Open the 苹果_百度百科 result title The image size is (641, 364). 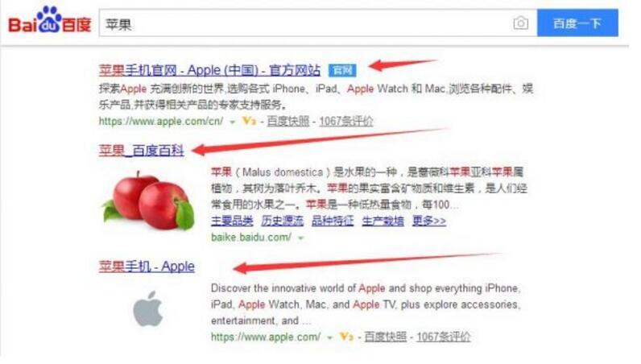pyautogui.click(x=142, y=151)
